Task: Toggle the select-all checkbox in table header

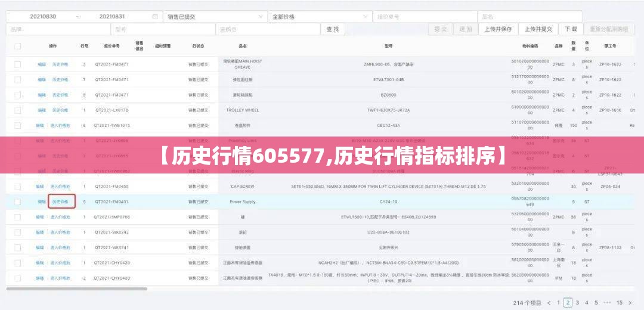Action: point(18,46)
